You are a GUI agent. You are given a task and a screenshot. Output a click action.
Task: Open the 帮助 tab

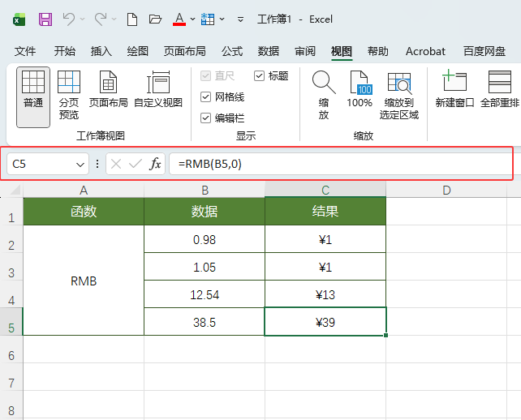pos(378,51)
